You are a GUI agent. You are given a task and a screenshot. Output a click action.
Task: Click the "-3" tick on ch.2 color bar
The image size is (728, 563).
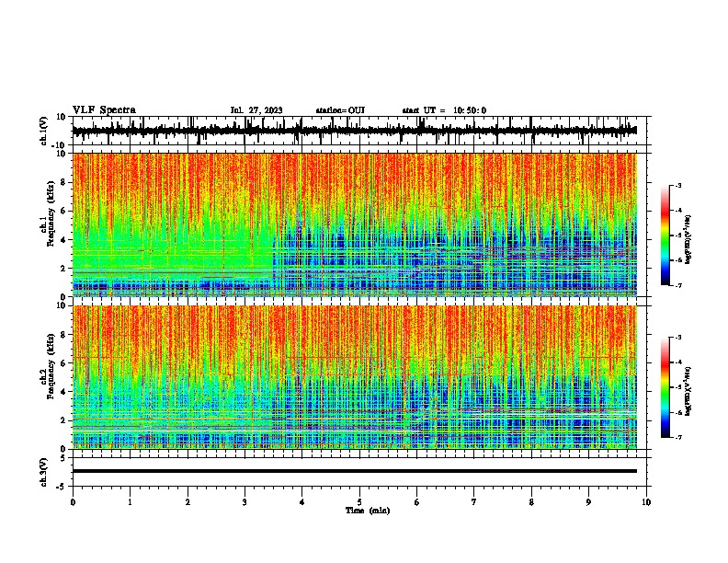click(678, 338)
